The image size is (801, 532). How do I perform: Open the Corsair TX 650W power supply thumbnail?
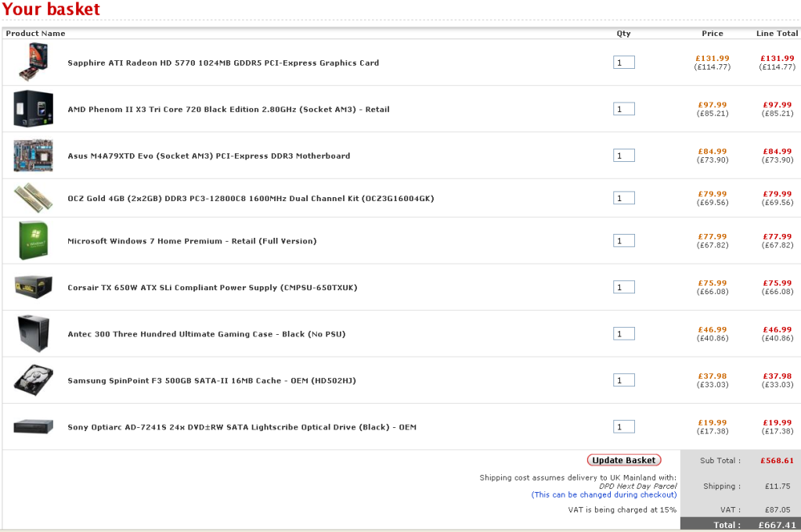(34, 287)
